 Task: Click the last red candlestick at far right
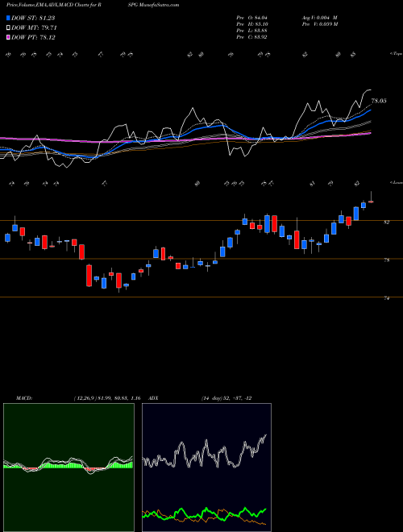coord(371,202)
